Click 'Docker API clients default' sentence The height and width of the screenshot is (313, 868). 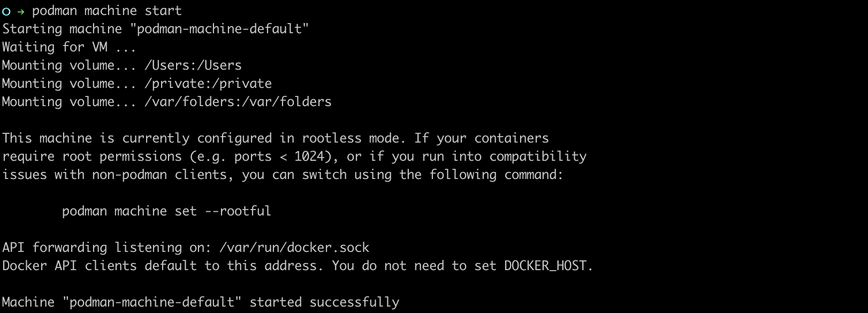(100, 266)
